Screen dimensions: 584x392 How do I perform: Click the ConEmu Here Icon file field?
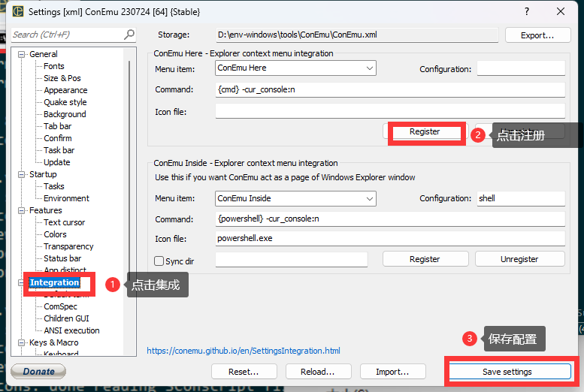tap(390, 111)
